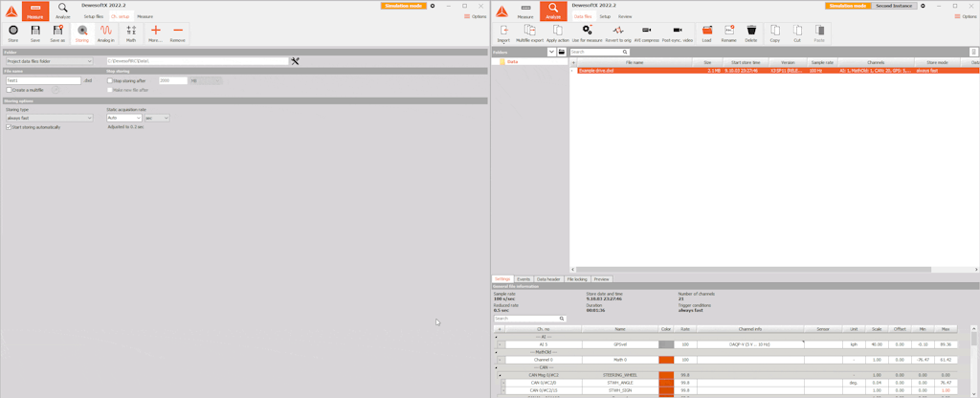
Task: Collapse the MathOld channel group
Action: tap(497, 352)
